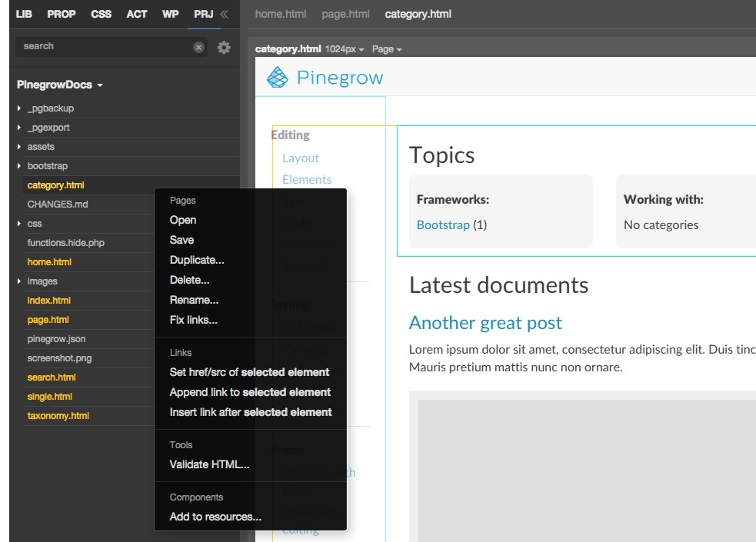Select page.html in project tree
756x542 pixels.
tap(48, 320)
